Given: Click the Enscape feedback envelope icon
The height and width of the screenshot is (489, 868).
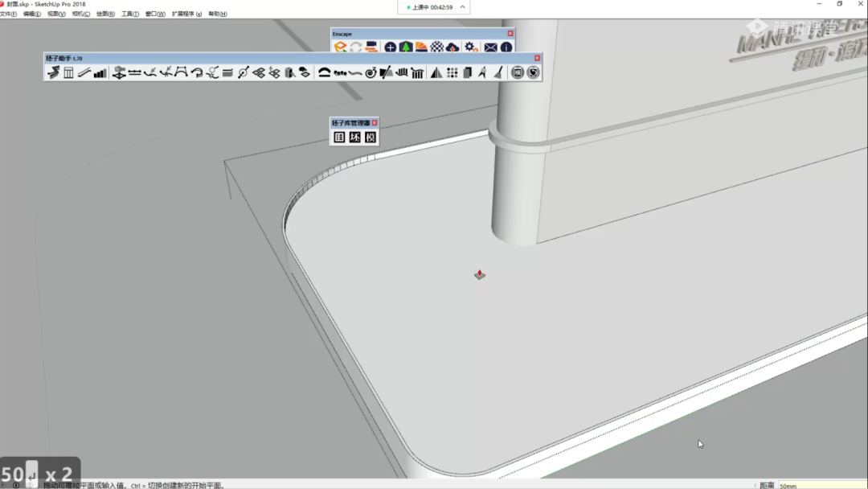Looking at the screenshot, I should (490, 47).
